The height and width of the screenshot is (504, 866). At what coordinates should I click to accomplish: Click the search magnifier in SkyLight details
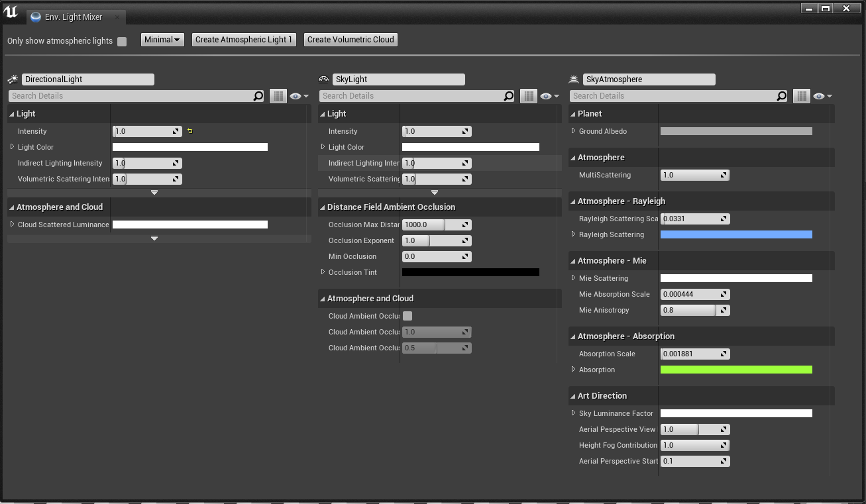(508, 96)
